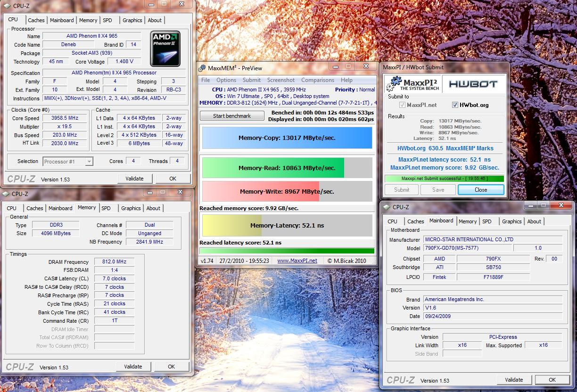Close the MaxxMEM² PreView window
Screen dimensions: 577x392
point(366,66)
